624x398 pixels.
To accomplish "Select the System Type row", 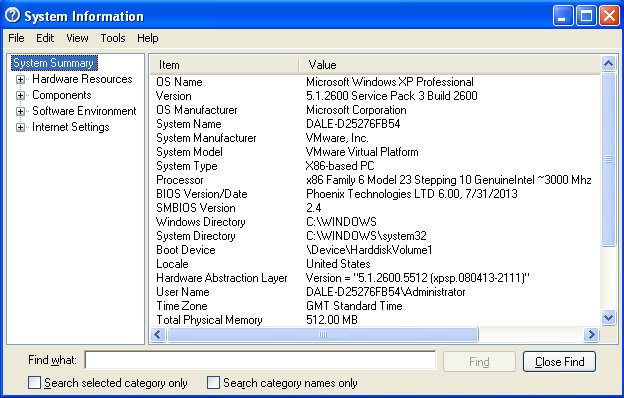I will coord(375,166).
